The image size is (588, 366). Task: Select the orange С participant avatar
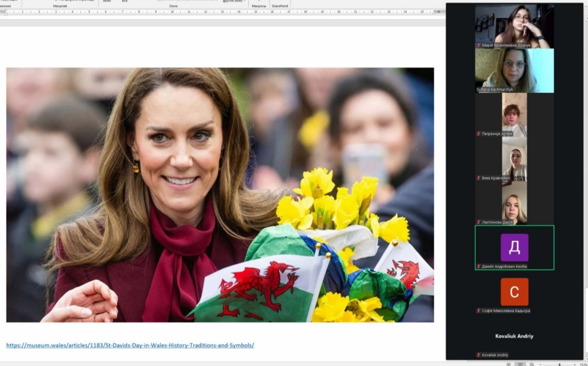click(514, 292)
